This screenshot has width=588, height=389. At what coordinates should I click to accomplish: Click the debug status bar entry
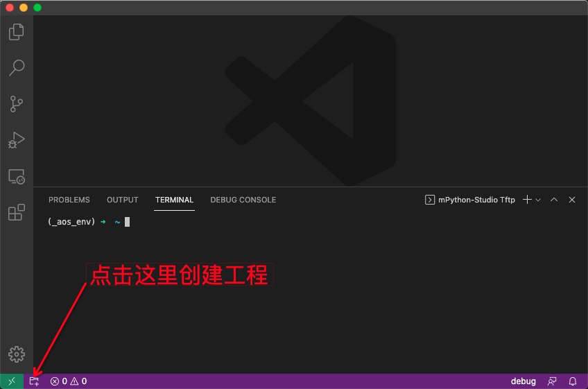coord(523,381)
